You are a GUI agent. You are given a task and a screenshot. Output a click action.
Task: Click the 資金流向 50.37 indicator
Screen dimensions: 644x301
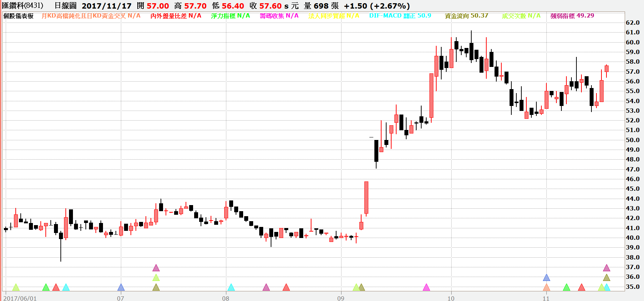[x=466, y=16]
